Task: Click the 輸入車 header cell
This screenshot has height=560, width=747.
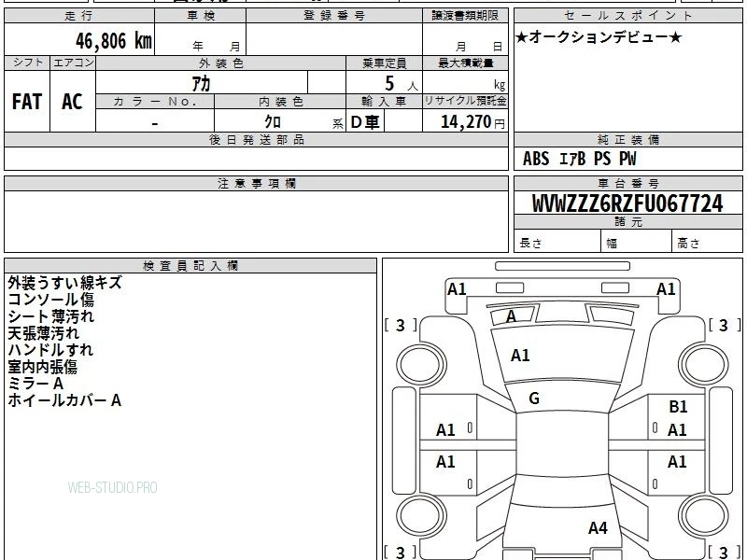Action: click(384, 102)
